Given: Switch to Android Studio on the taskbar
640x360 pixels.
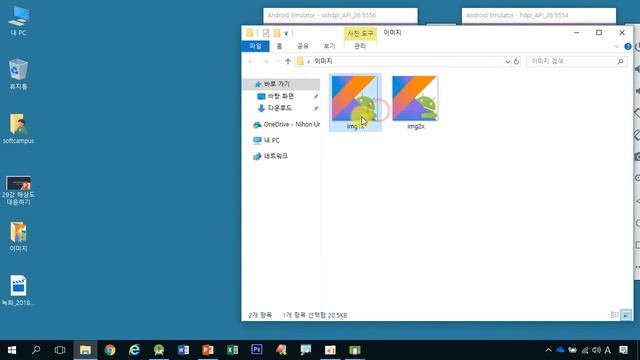Looking at the screenshot, I should click(159, 350).
